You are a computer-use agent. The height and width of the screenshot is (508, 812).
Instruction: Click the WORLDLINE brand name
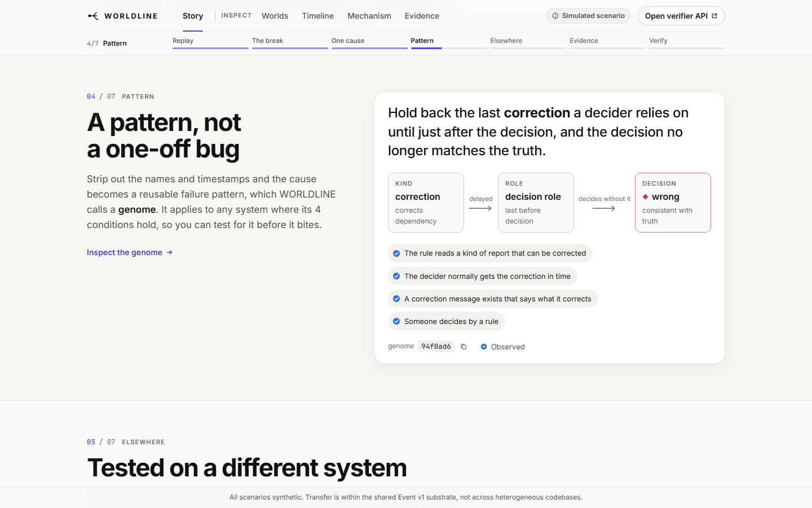(131, 16)
